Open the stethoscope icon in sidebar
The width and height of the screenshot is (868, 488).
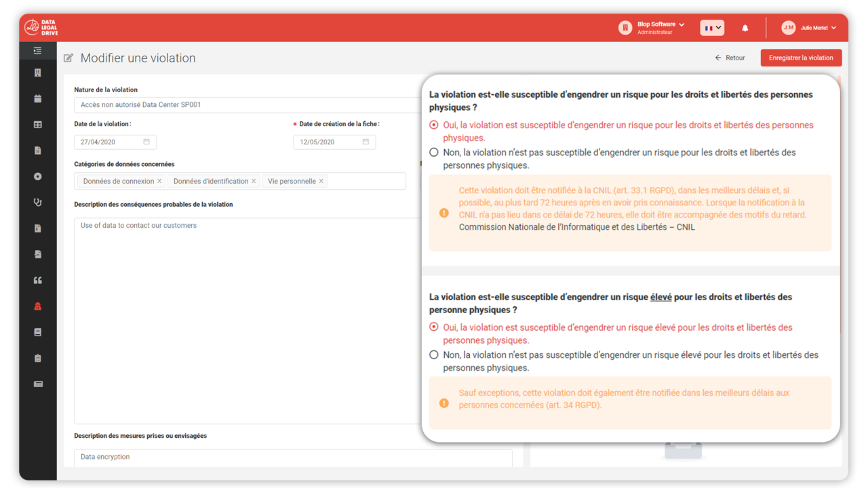tap(37, 202)
